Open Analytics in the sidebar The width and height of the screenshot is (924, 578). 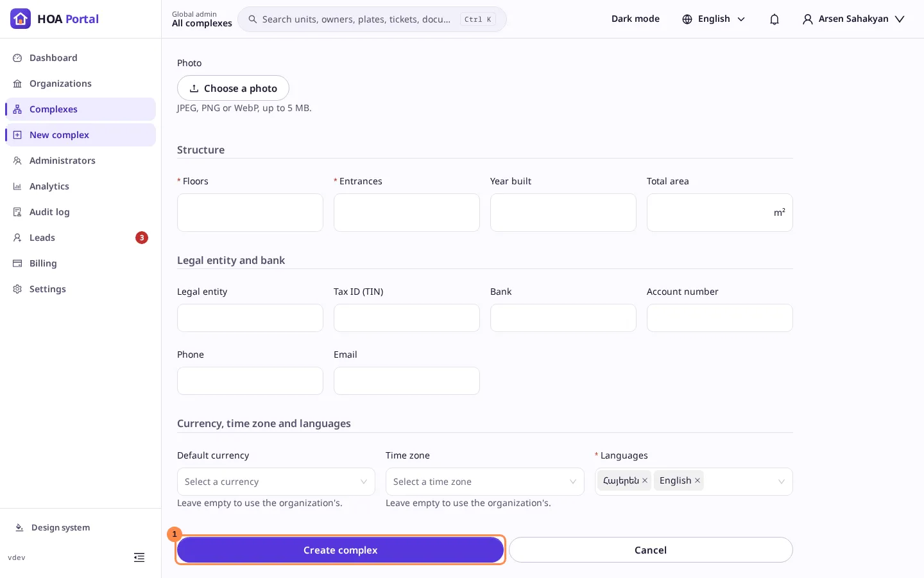[x=81, y=186]
